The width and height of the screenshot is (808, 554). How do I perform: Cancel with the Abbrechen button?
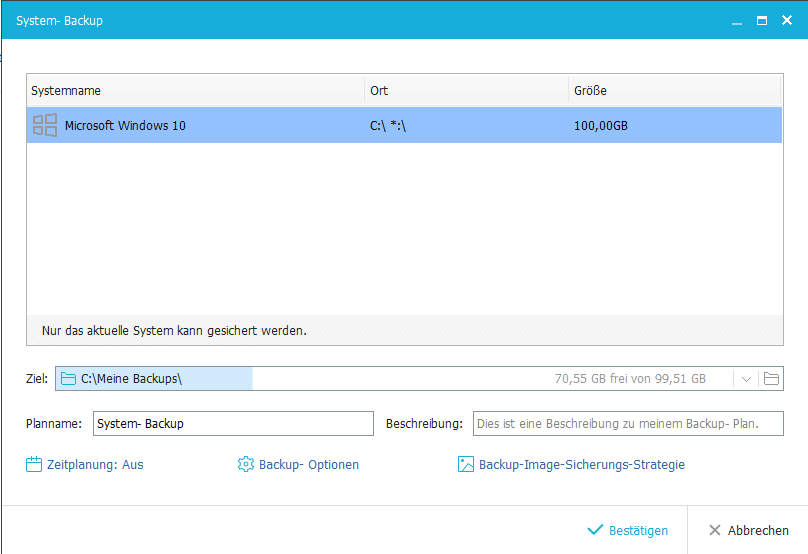[x=748, y=530]
